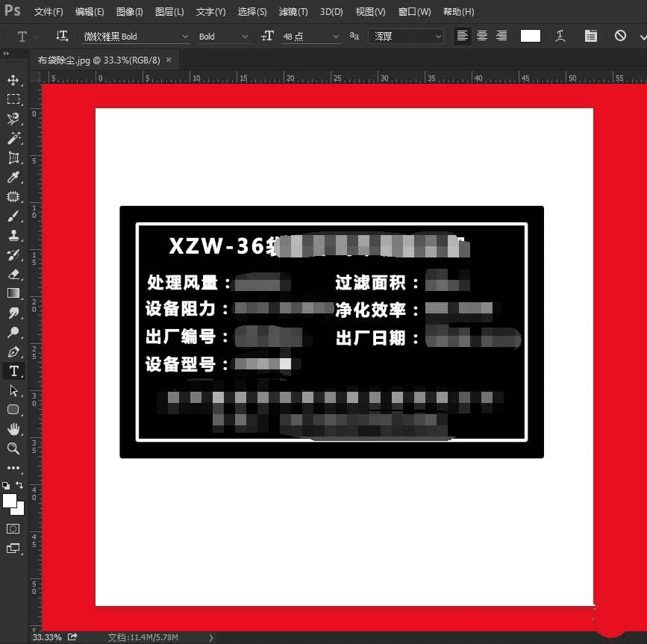The width and height of the screenshot is (647, 644).
Task: Open the 3D(D) menu
Action: pos(331,11)
